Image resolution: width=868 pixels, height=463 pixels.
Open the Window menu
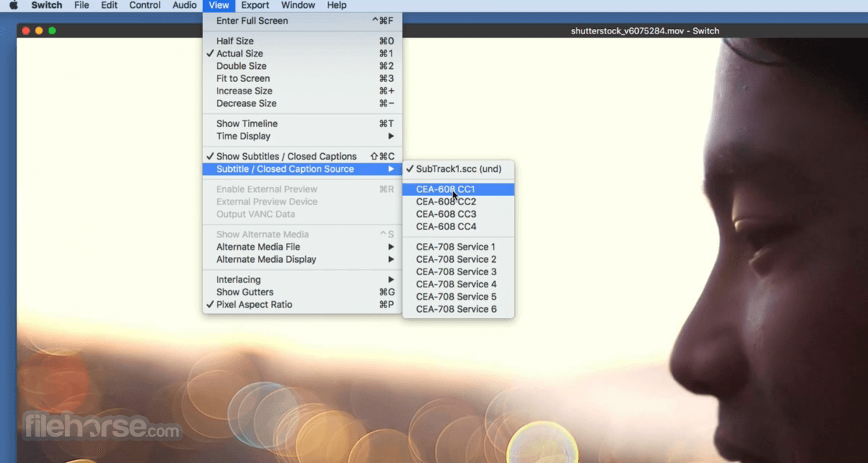(x=298, y=6)
